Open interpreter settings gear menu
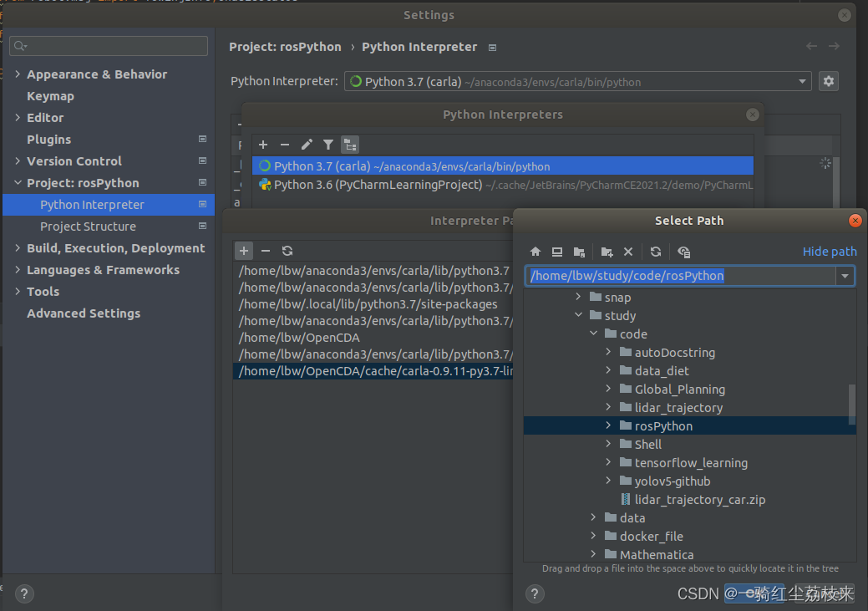The width and height of the screenshot is (868, 611). pos(829,81)
